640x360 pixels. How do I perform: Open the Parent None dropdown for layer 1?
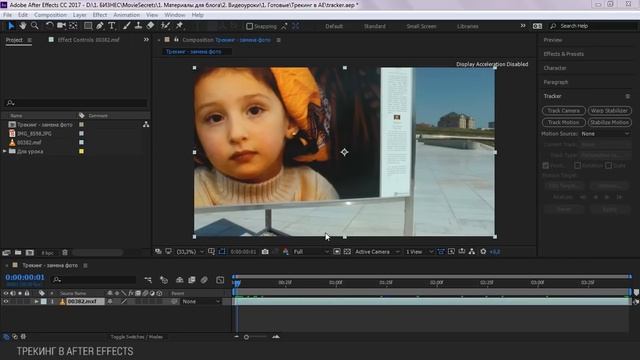point(200,302)
